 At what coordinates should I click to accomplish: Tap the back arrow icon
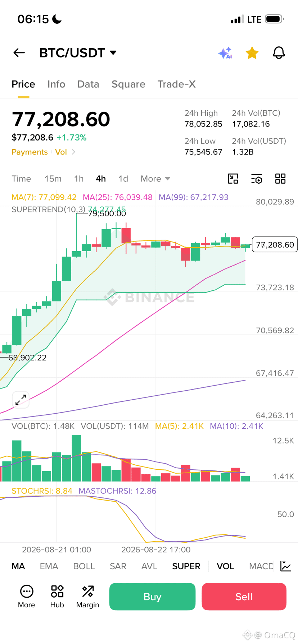pos(19,53)
